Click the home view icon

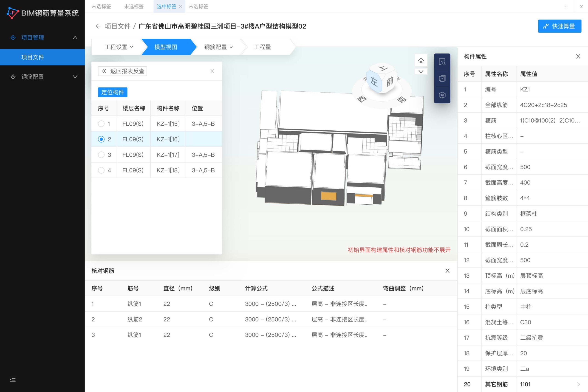(421, 60)
